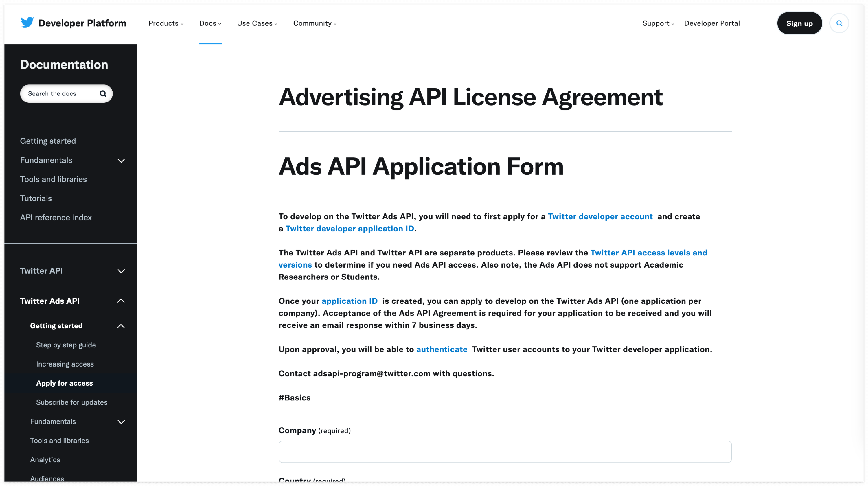Expand the Fundamentals chevron under Twitter Ads API
The height and width of the screenshot is (486, 868).
coord(121,422)
